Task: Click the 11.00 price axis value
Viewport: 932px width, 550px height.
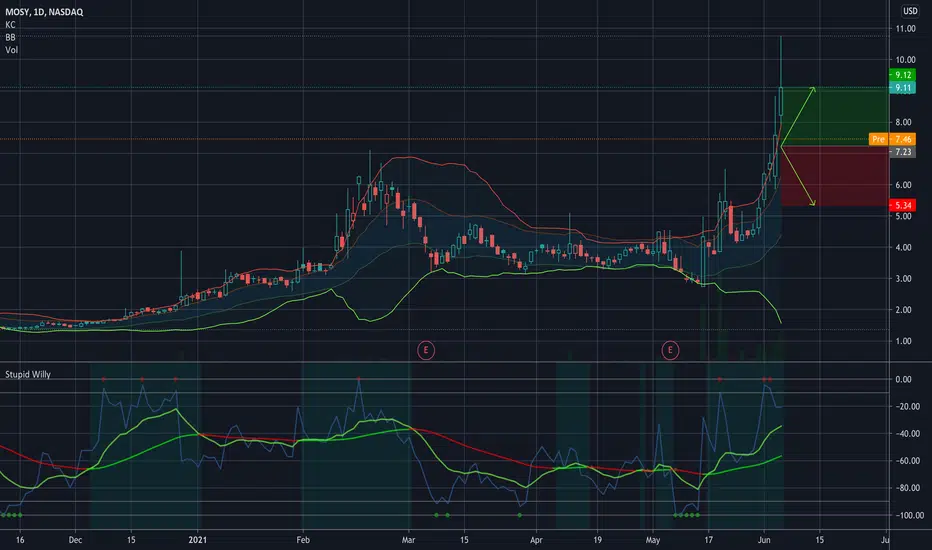Action: click(x=905, y=29)
